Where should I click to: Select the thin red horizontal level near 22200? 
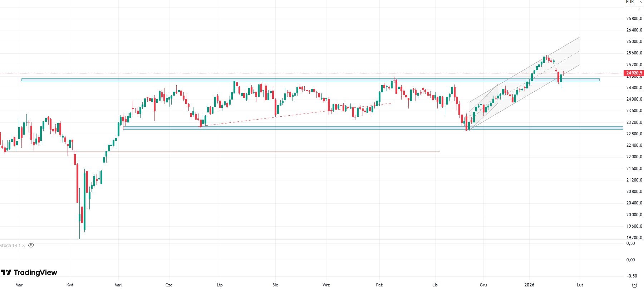point(250,152)
